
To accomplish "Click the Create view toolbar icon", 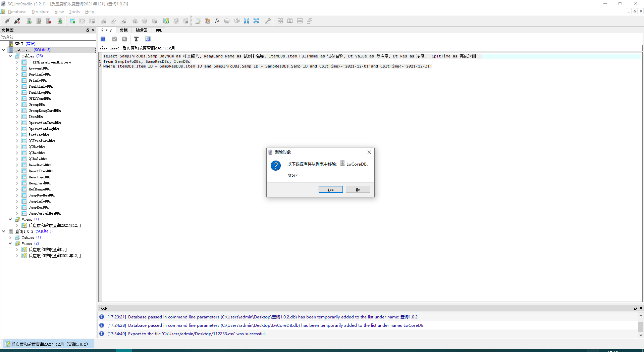I will coord(166,21).
